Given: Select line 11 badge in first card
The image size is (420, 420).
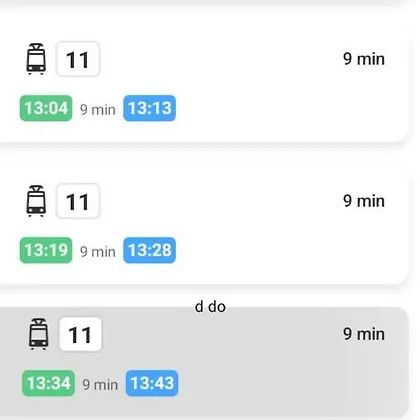Looking at the screenshot, I should tap(78, 59).
